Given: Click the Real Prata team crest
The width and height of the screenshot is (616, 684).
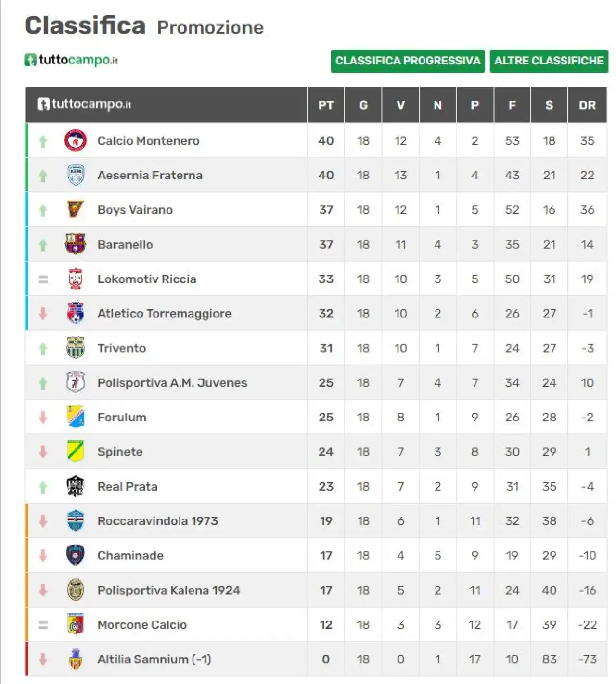Looking at the screenshot, I should pyautogui.click(x=76, y=486).
